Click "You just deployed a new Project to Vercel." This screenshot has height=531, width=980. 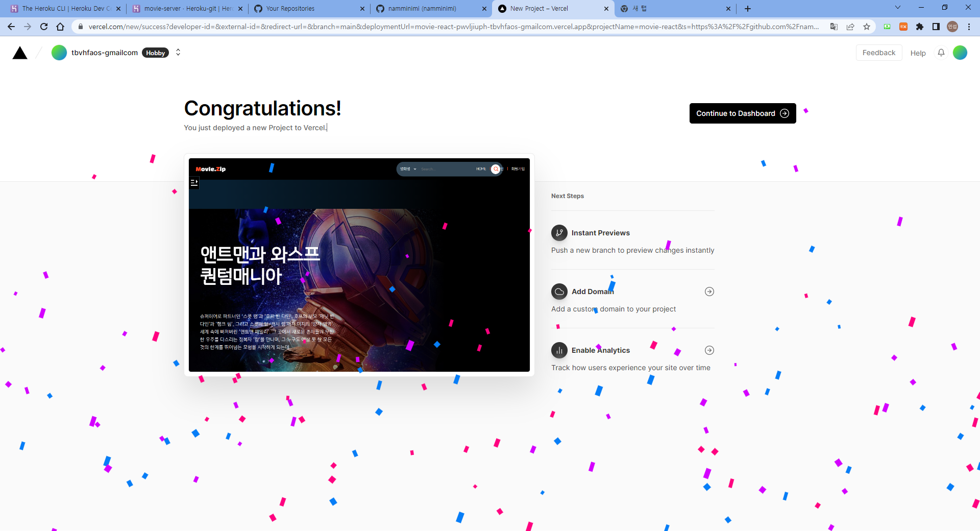255,128
